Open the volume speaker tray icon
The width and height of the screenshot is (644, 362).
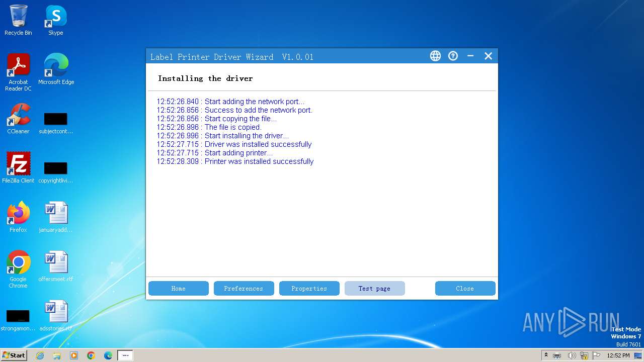[x=571, y=355]
